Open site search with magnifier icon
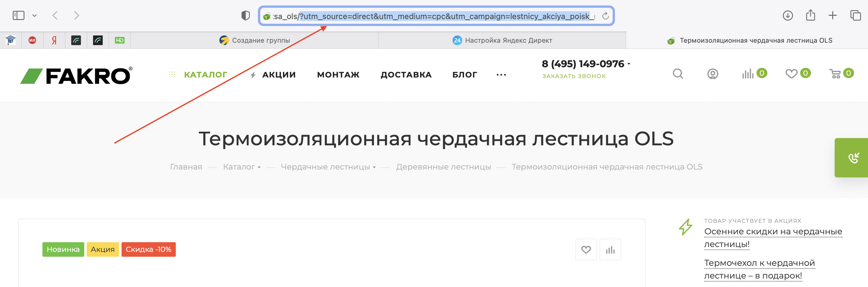 [x=678, y=74]
